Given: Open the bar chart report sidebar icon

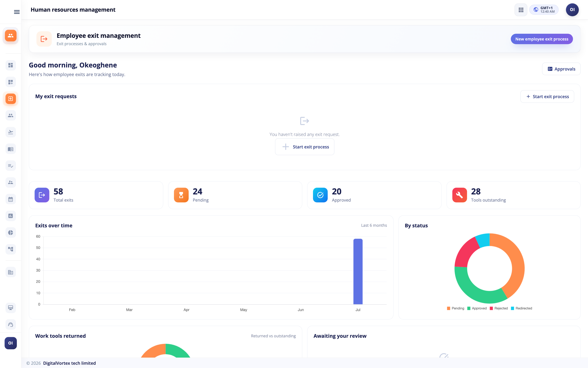Looking at the screenshot, I should click(x=10, y=216).
